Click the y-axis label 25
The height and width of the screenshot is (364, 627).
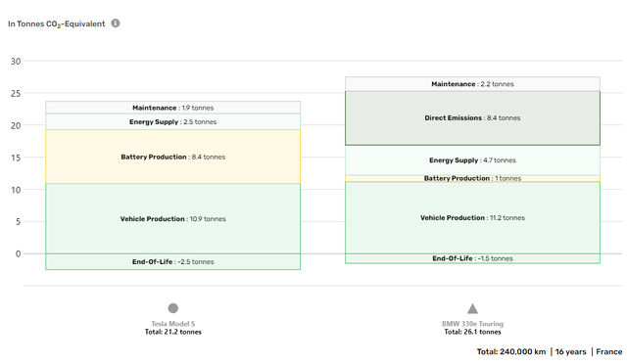[x=16, y=94]
